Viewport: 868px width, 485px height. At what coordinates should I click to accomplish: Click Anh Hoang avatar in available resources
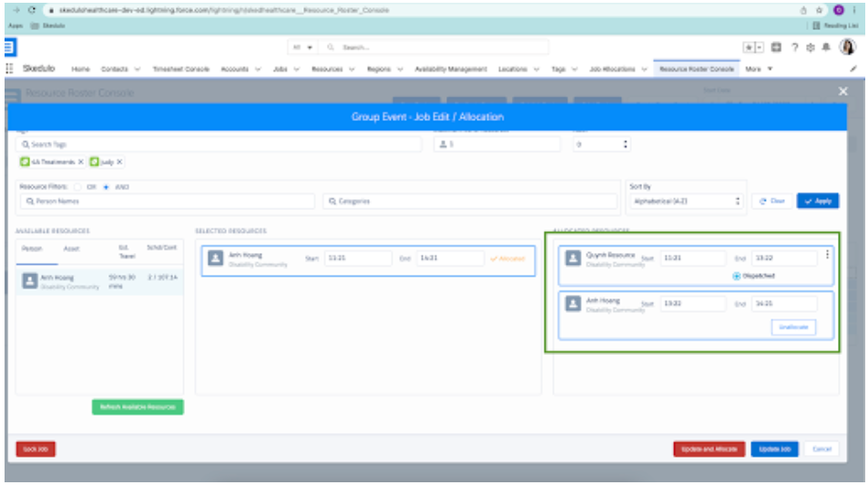click(30, 281)
